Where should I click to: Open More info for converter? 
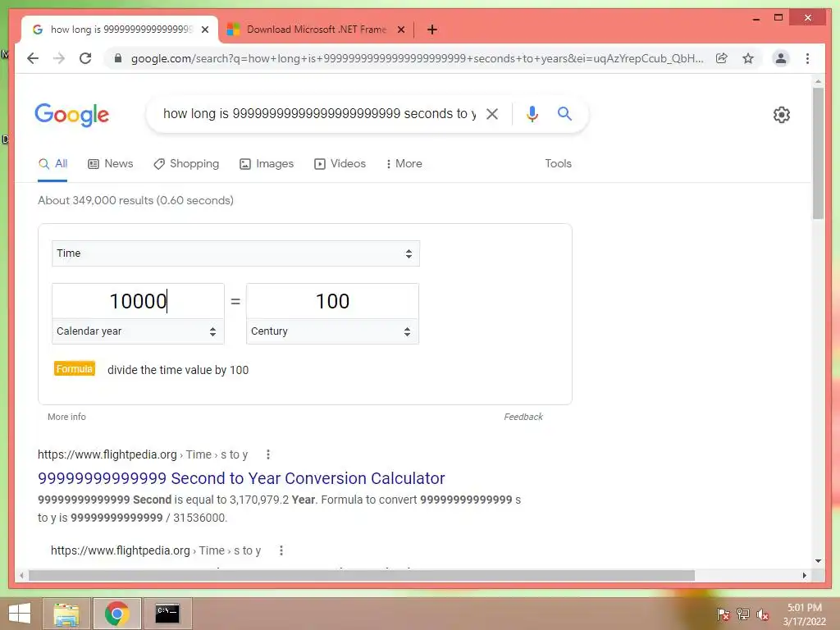(66, 417)
